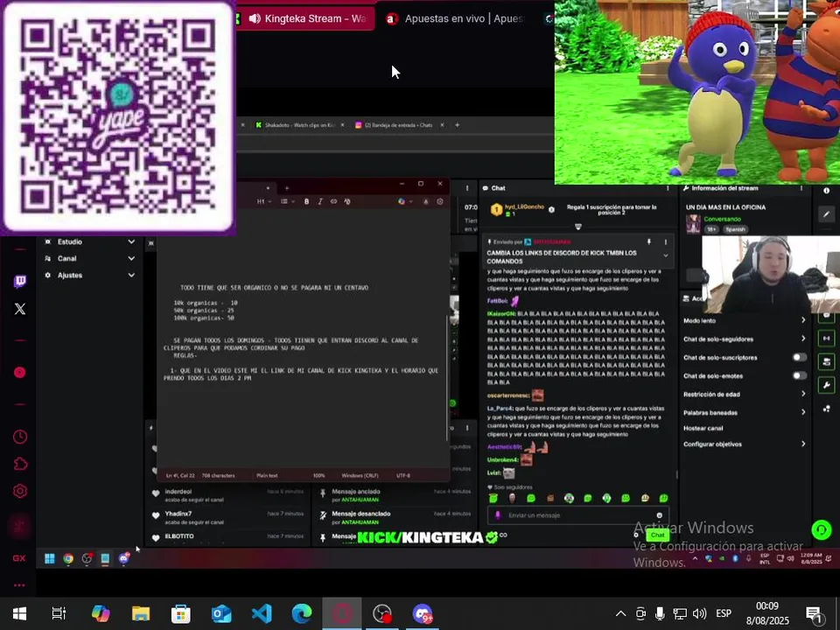Viewport: 840px width, 630px height.
Task: Open Información del stream three-dots menu
Action: tap(801, 189)
